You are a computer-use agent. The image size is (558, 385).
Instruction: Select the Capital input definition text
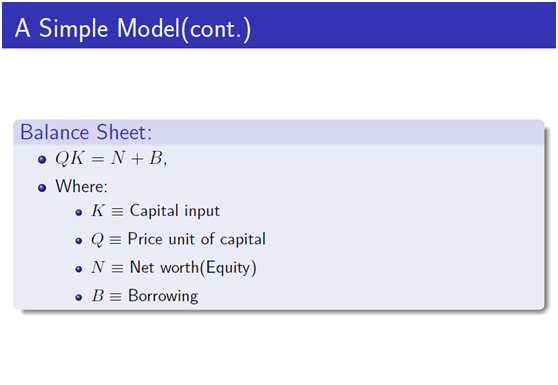[174, 211]
